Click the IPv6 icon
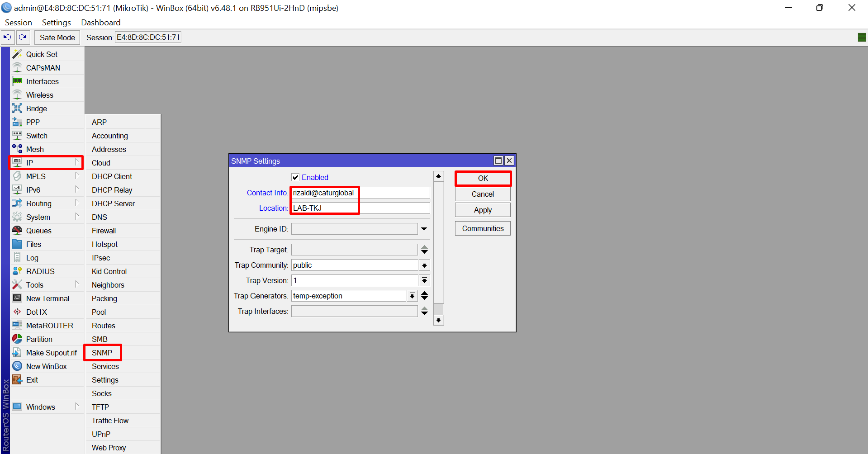This screenshot has width=868, height=454. (17, 190)
